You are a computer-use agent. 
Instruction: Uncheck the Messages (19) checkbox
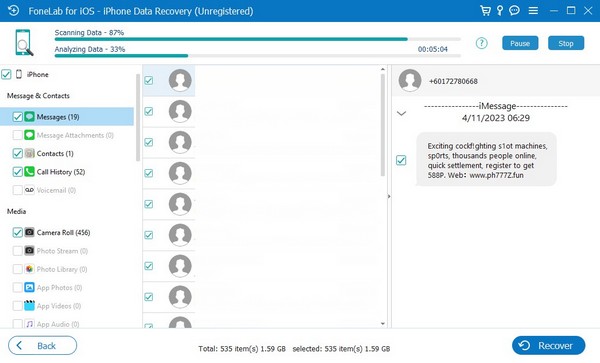17,117
